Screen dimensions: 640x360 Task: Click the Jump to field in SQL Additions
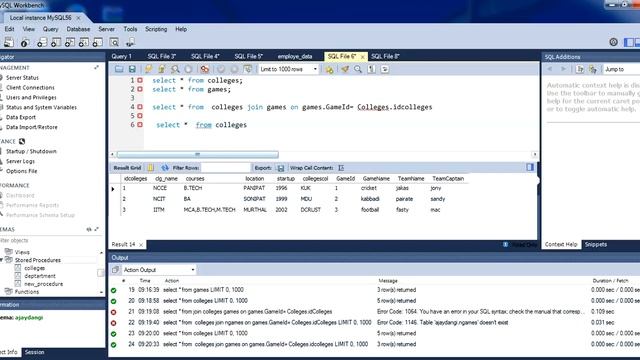point(622,69)
